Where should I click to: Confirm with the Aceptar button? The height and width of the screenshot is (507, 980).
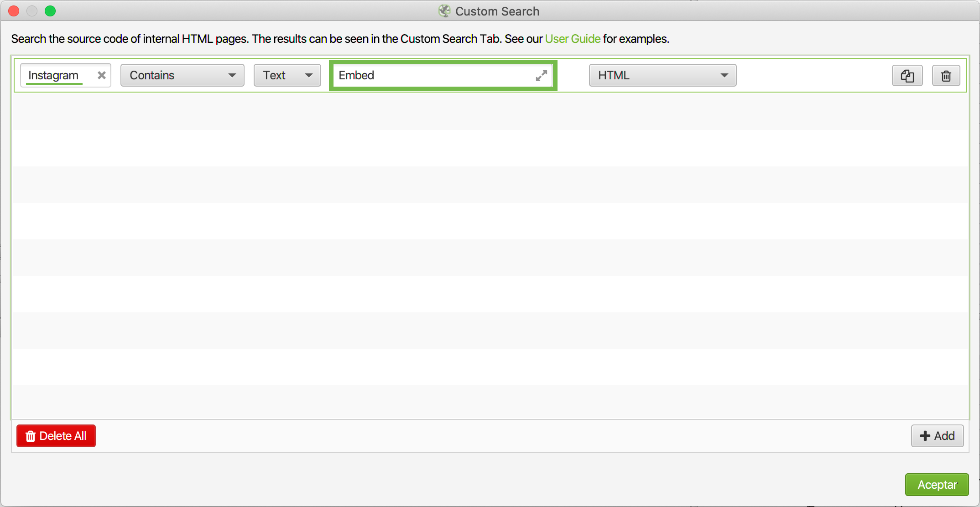(x=937, y=485)
